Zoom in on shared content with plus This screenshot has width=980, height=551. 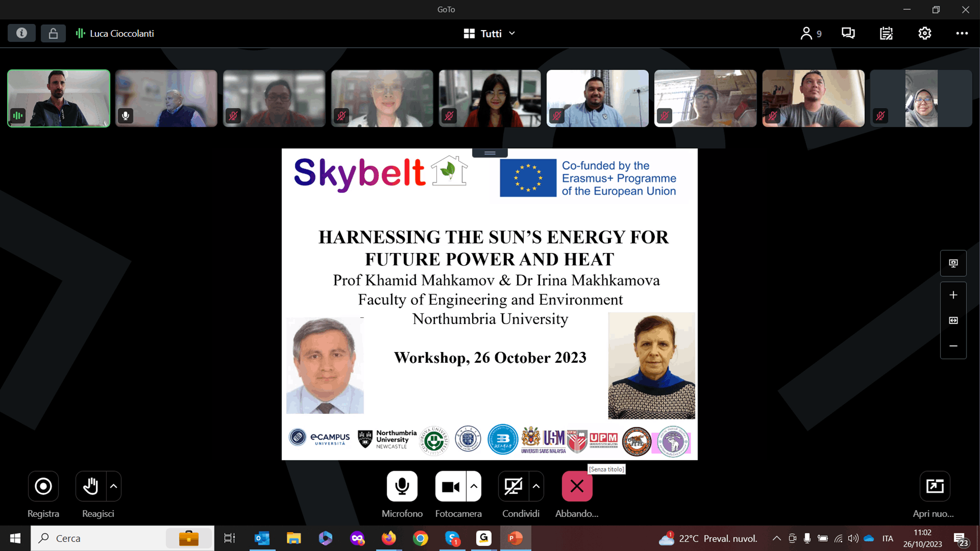click(x=953, y=295)
